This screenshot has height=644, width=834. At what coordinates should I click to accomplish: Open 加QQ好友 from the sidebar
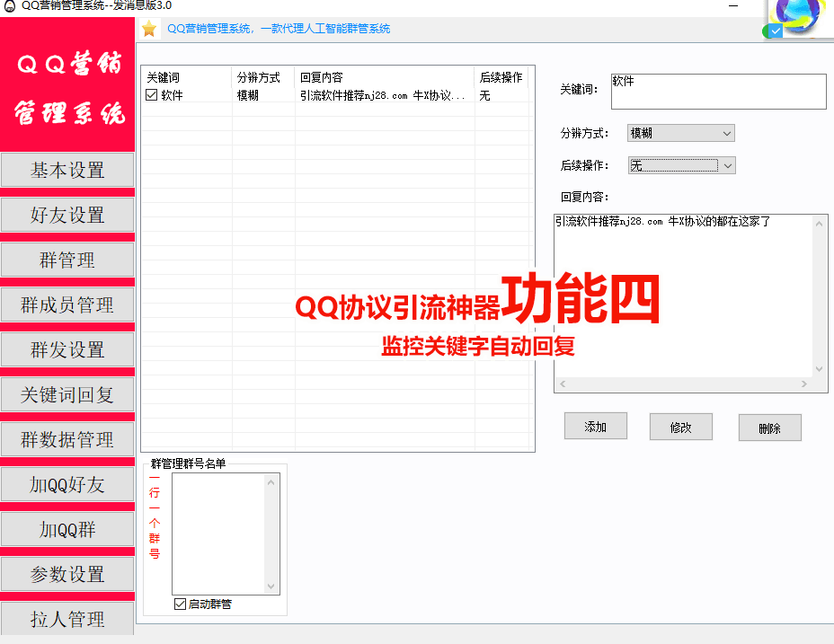pyautogui.click(x=67, y=485)
